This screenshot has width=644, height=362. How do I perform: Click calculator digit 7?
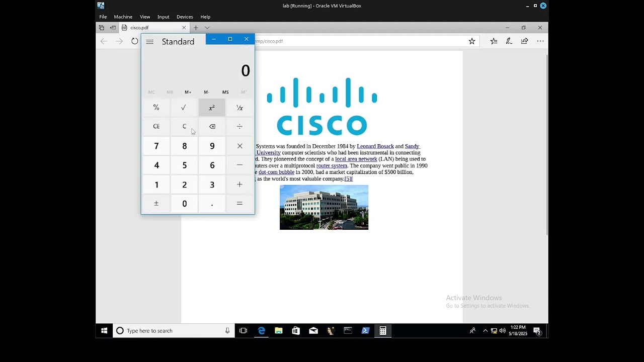pyautogui.click(x=156, y=146)
